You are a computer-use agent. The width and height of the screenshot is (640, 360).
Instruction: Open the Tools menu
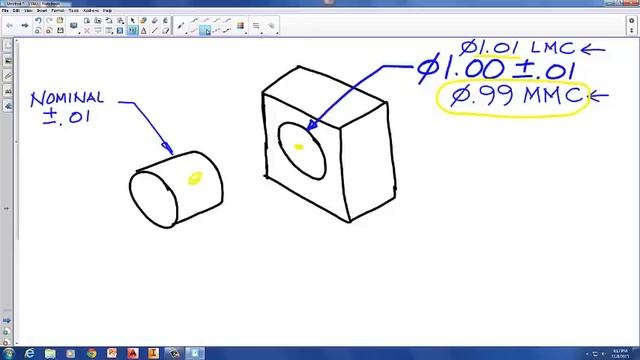coord(74,11)
